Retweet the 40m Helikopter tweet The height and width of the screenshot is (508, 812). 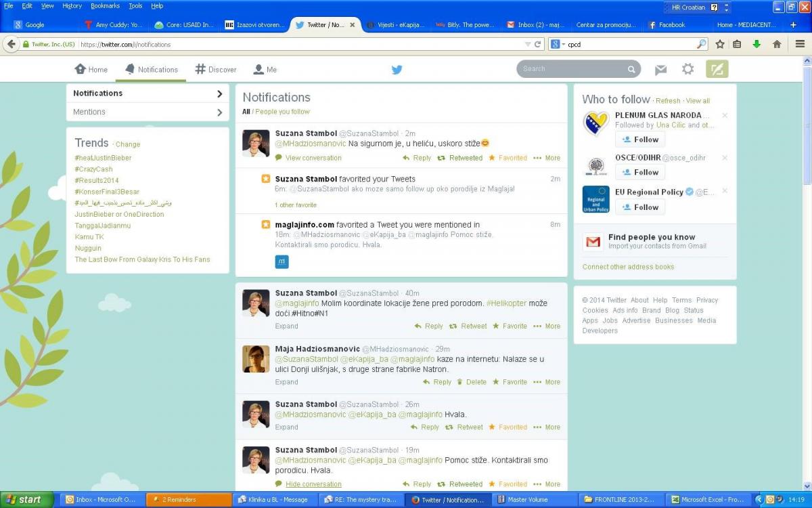(x=468, y=326)
